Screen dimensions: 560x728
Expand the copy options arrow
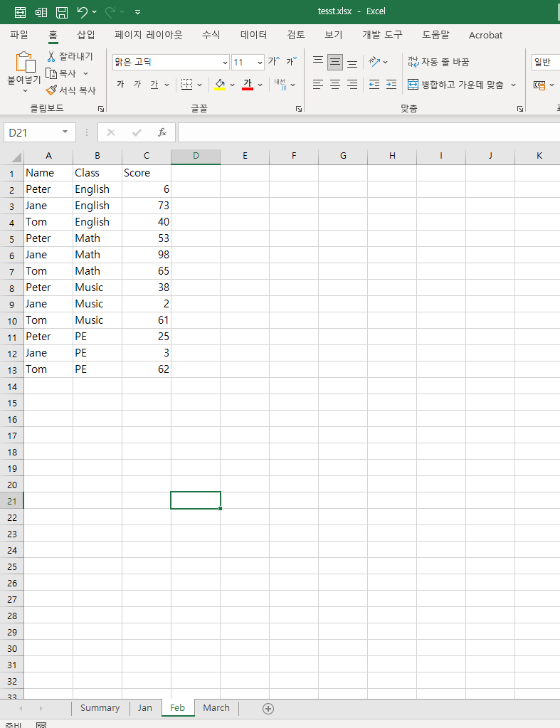[85, 73]
